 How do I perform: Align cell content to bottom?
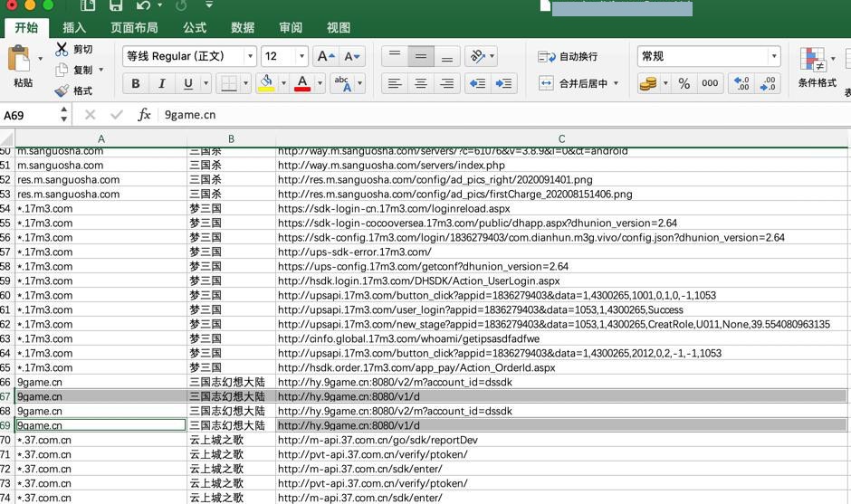click(447, 56)
